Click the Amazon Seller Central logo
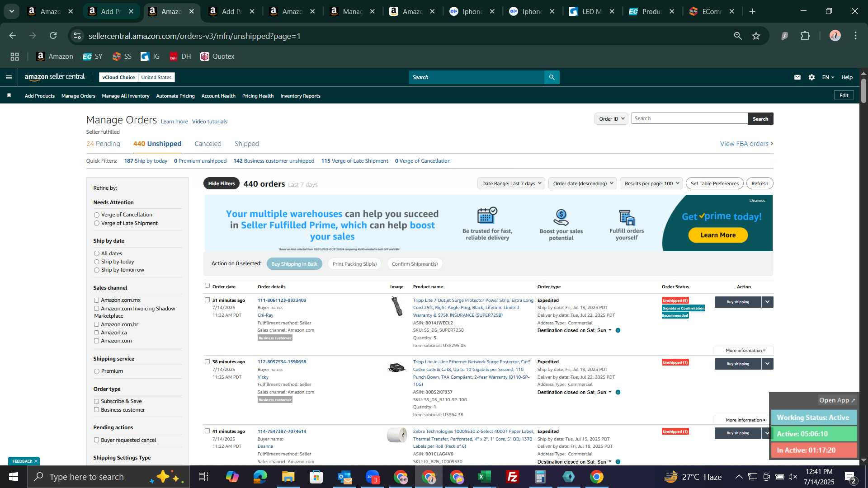The height and width of the screenshot is (488, 868). click(x=55, y=77)
